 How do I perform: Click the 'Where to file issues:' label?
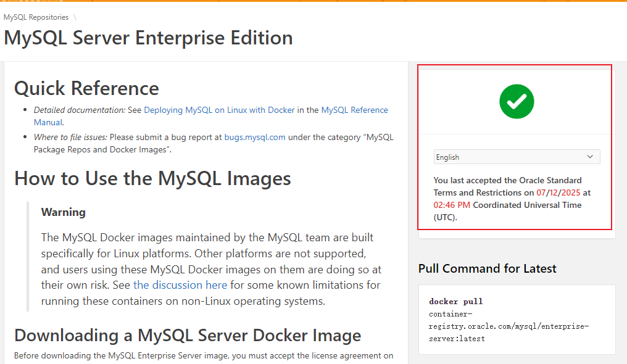(x=70, y=137)
